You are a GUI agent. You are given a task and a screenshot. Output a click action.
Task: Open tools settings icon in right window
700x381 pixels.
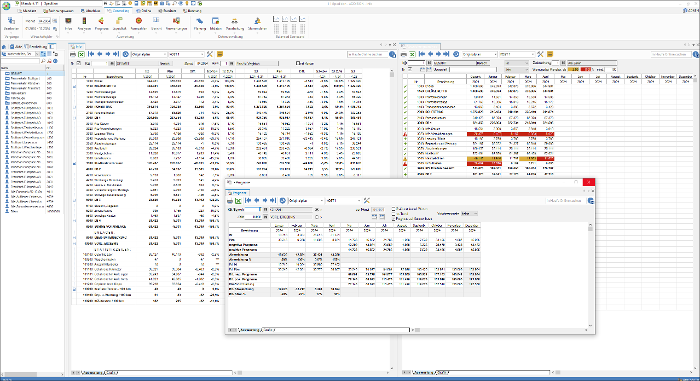pos(540,54)
